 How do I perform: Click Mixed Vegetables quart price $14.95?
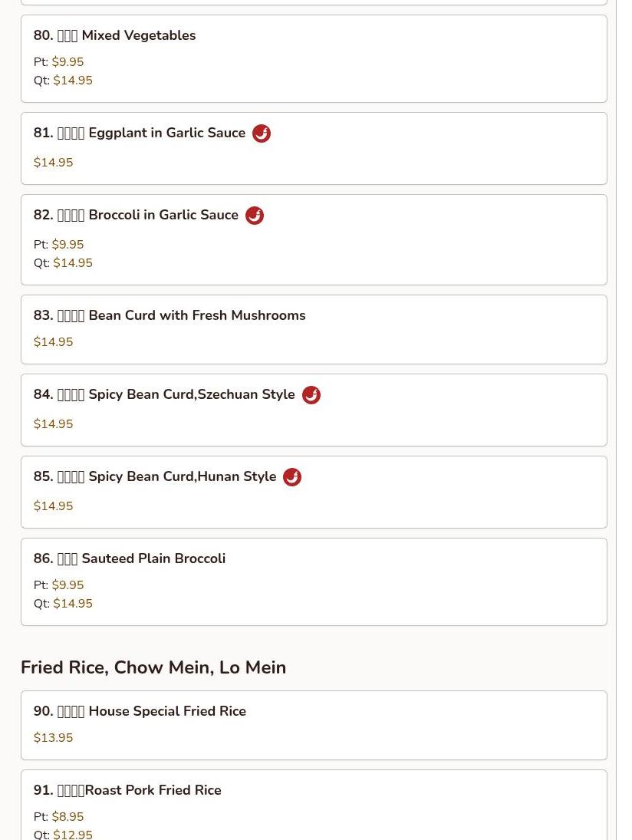tap(73, 81)
